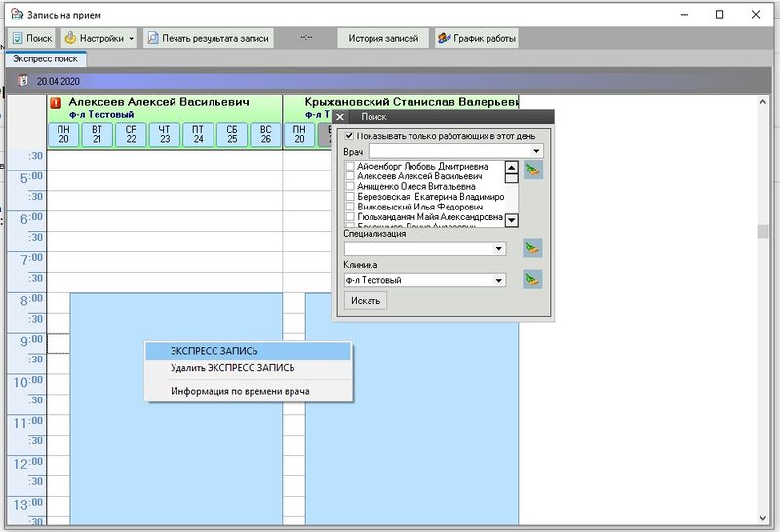Click the Поиск toolbar icon
This screenshot has width=780, height=532.
click(18, 39)
